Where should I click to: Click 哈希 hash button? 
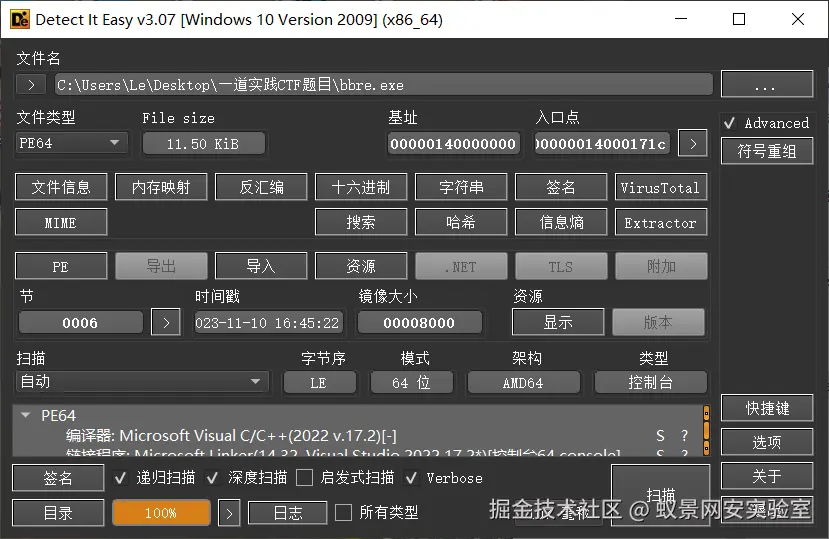(461, 222)
